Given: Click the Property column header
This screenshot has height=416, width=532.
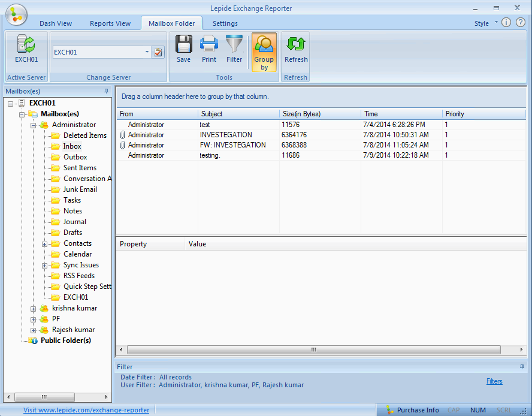Looking at the screenshot, I should pyautogui.click(x=150, y=244).
